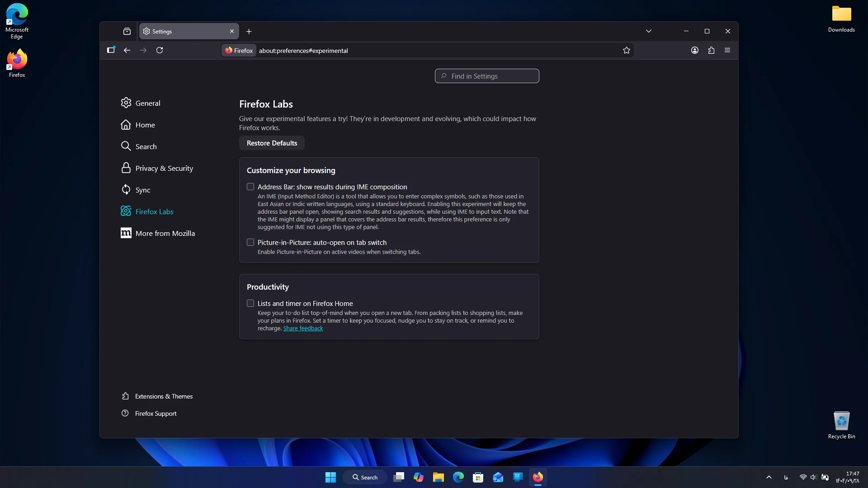
Task: Toggle the Firefox sidebar icon
Action: click(111, 50)
